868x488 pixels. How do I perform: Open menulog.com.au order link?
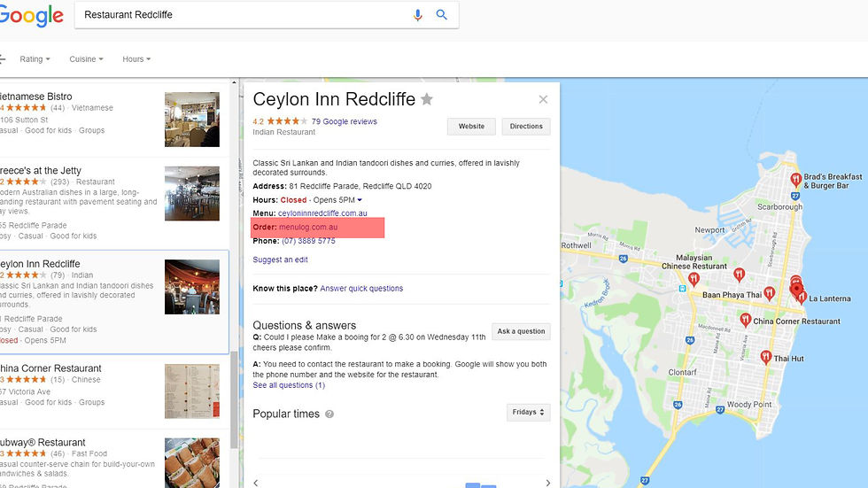click(308, 228)
